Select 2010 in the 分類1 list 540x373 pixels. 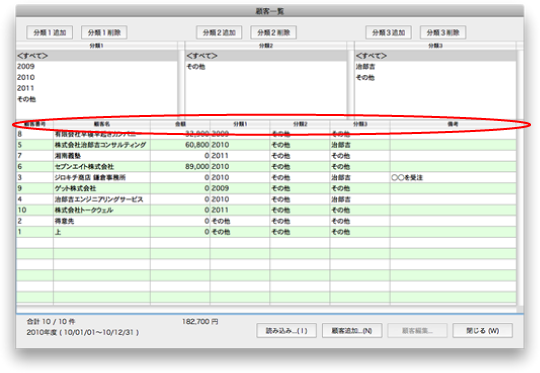tap(97, 77)
